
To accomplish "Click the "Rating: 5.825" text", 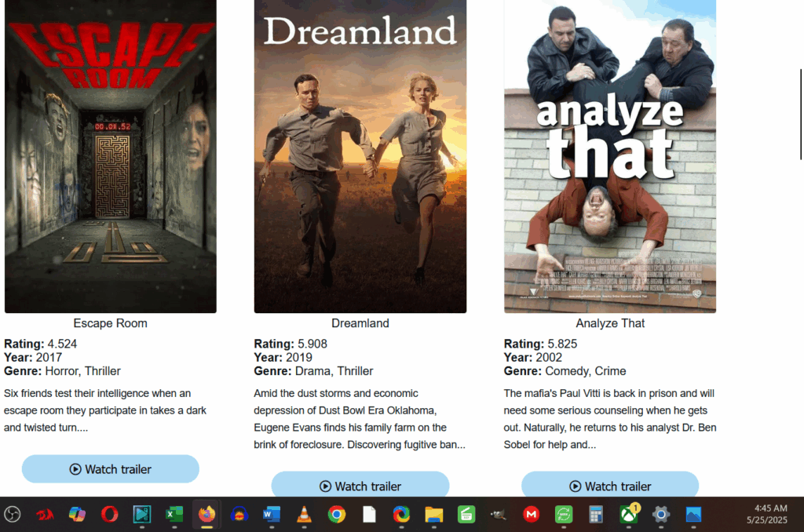I will [540, 344].
